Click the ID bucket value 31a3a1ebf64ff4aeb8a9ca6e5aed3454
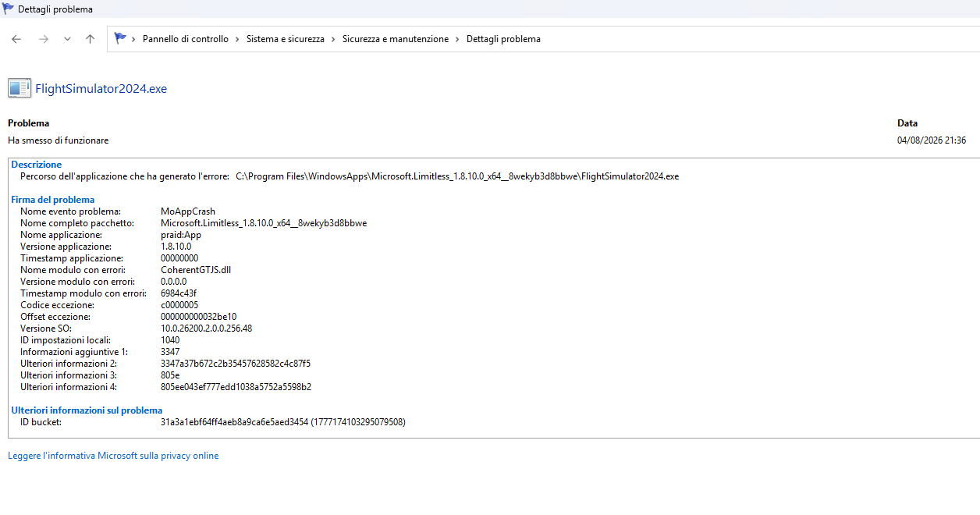980x515 pixels. pyautogui.click(x=234, y=422)
